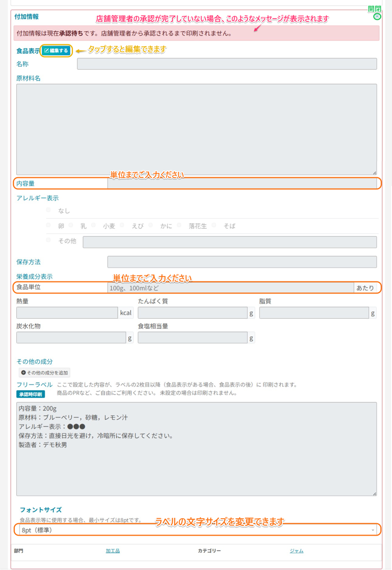The image size is (392, 570).
Task: Click the 食品単位 input field
Action: coord(231,288)
